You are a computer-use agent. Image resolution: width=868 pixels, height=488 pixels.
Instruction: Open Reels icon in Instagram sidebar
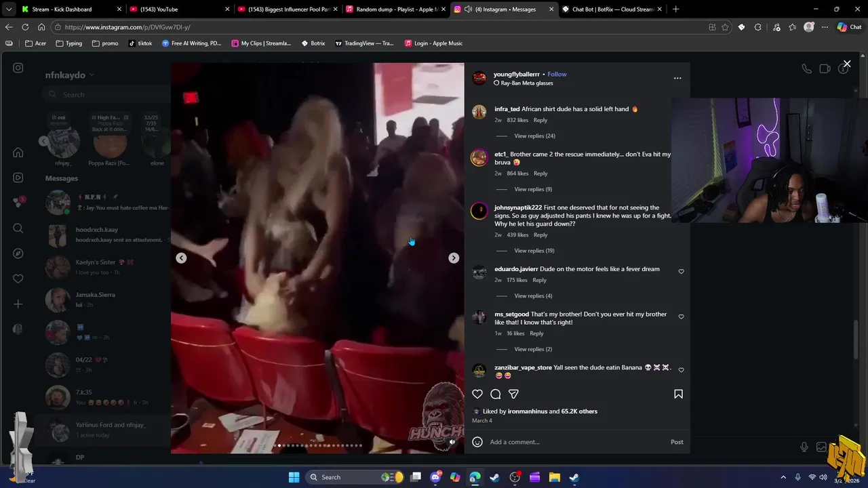tap(18, 178)
